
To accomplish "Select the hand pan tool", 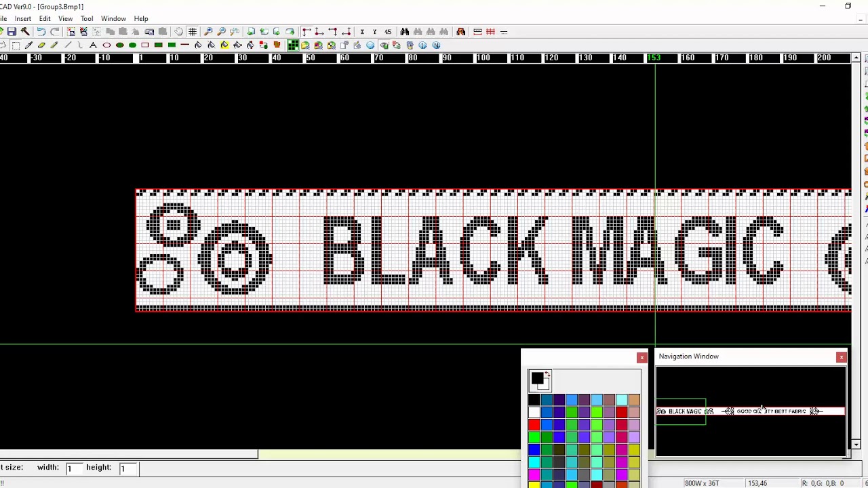I will pyautogui.click(x=178, y=32).
